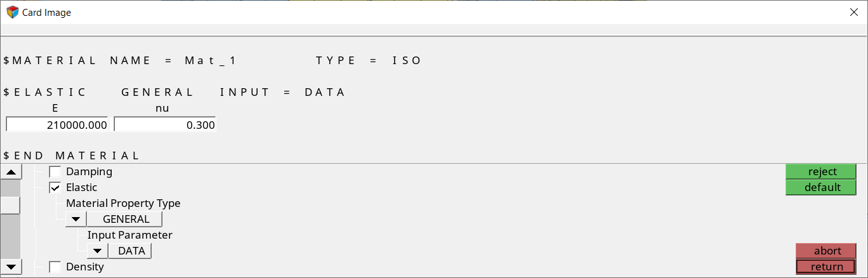Click the GENERAL material type selector

tap(125, 220)
